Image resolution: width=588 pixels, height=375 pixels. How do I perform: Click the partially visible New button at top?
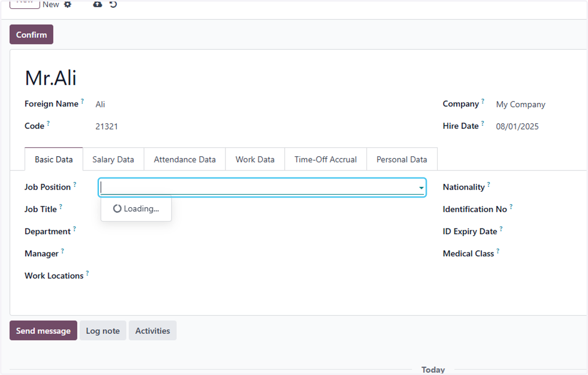[x=24, y=4]
